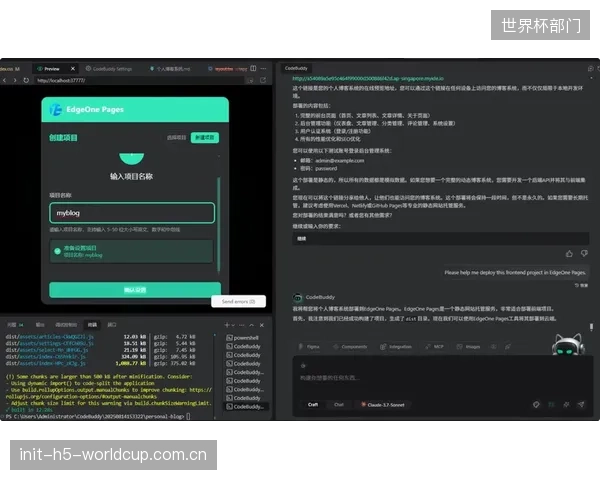Open the terminal tab in the bottom panel
This screenshot has width=600, height=480.
tap(92, 325)
